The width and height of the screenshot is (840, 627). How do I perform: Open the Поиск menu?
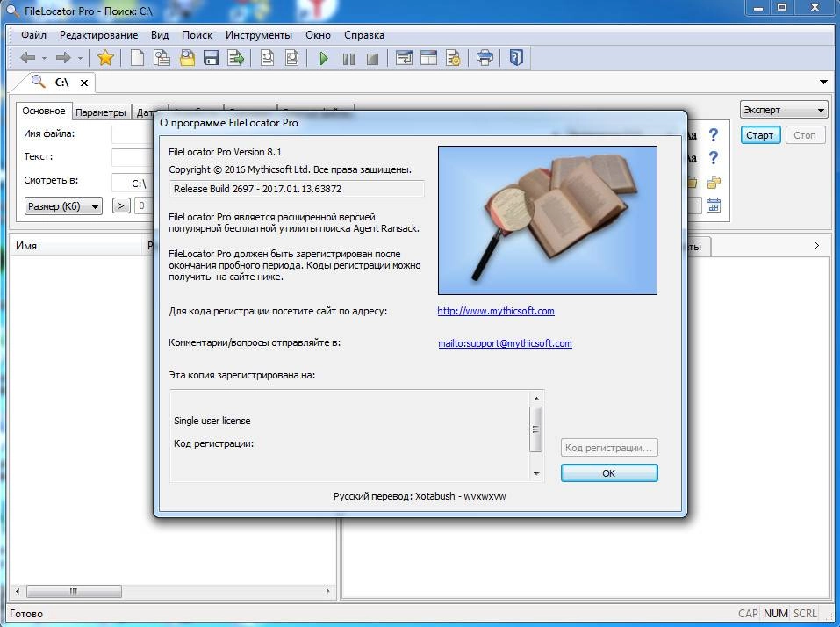click(197, 35)
